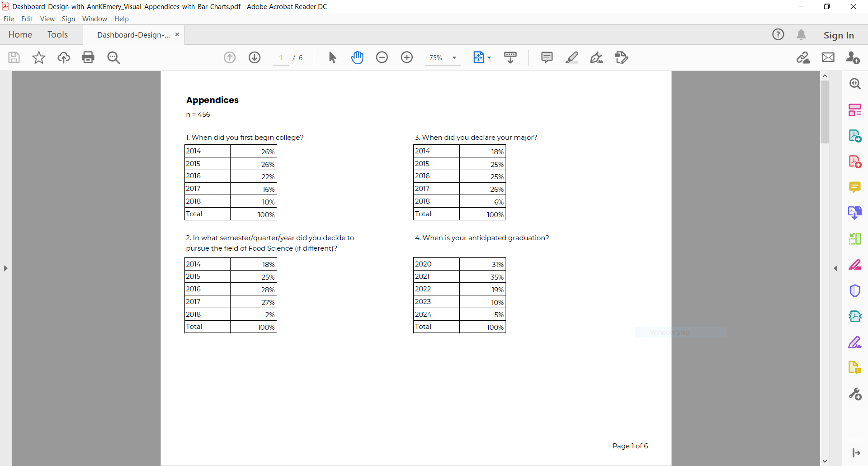The image size is (868, 466).
Task: Select the Hand tool in the toolbar
Action: click(358, 57)
